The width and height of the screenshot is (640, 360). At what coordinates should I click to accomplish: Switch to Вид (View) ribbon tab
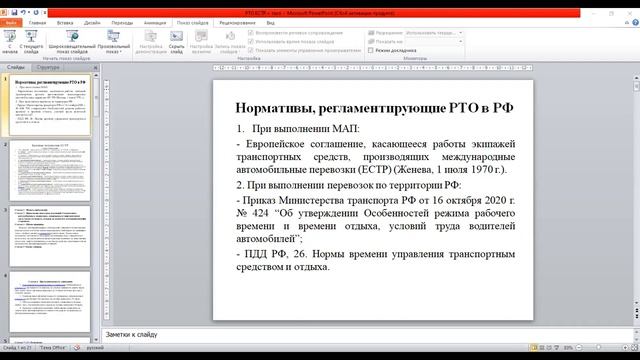[271, 23]
